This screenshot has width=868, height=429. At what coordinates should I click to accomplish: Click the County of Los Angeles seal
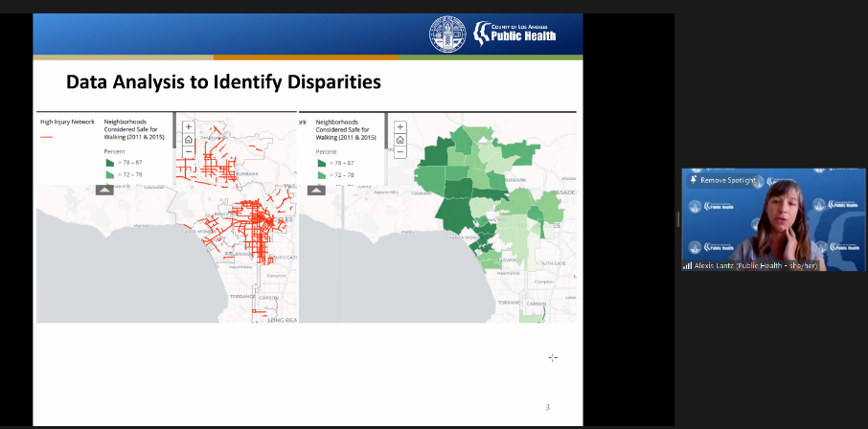[445, 34]
